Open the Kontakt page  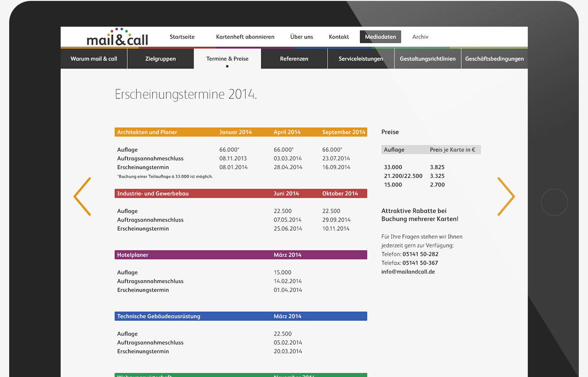[339, 37]
